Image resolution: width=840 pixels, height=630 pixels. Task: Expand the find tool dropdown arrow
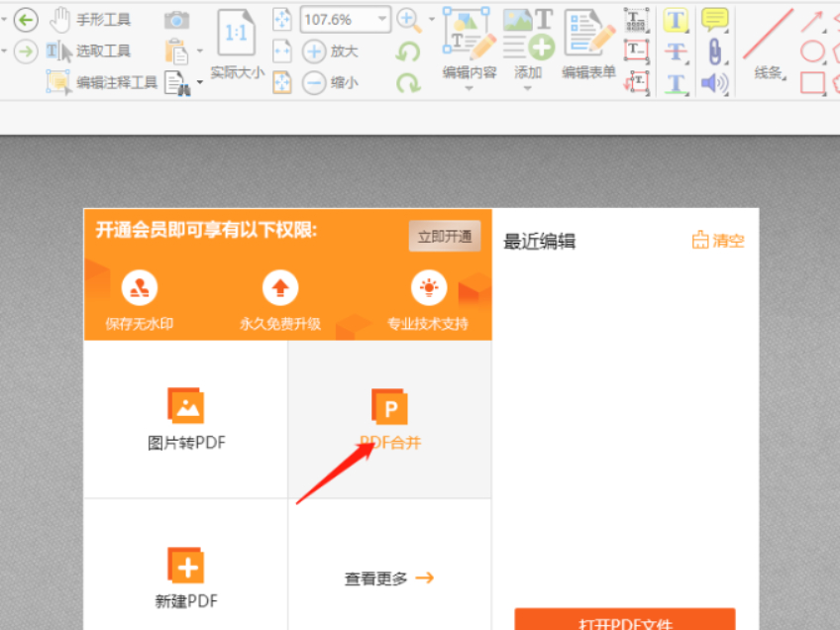click(x=200, y=82)
